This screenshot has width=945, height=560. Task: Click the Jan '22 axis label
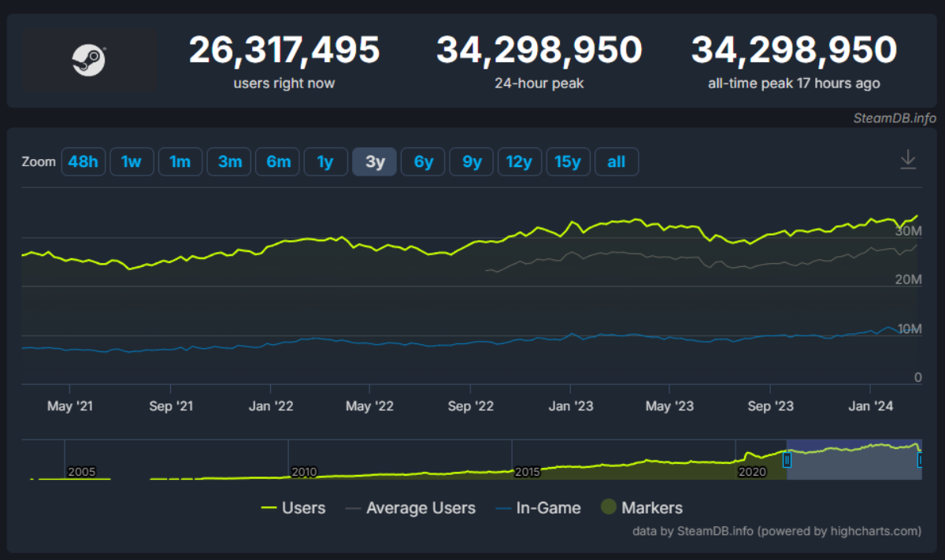(x=271, y=406)
